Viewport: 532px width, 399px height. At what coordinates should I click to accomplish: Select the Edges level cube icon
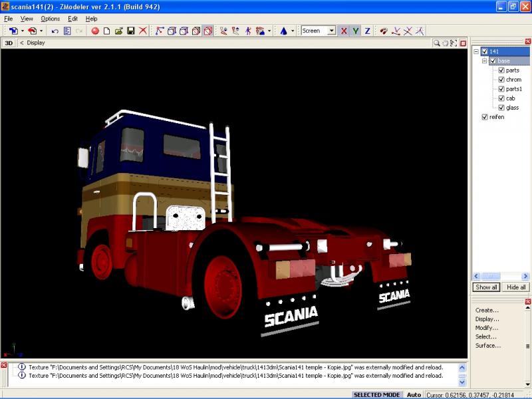[172, 31]
